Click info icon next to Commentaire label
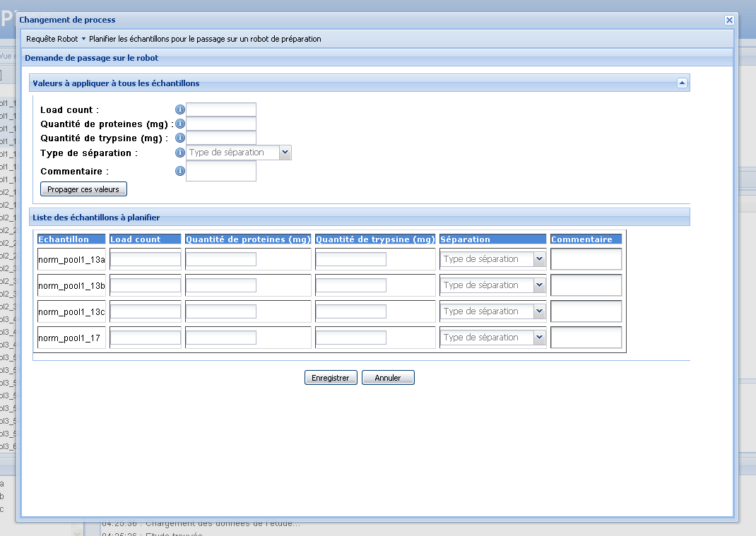756x536 pixels. tap(179, 171)
